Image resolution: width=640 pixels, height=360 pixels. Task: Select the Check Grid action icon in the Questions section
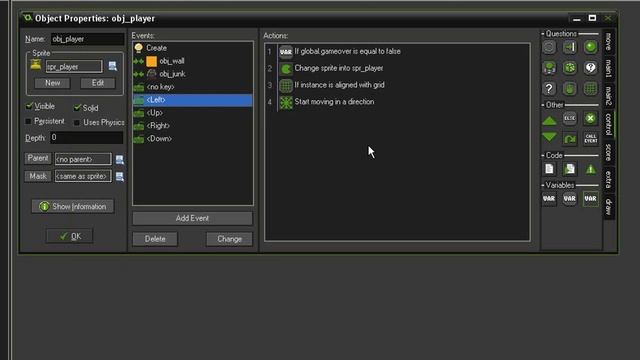pos(590,88)
